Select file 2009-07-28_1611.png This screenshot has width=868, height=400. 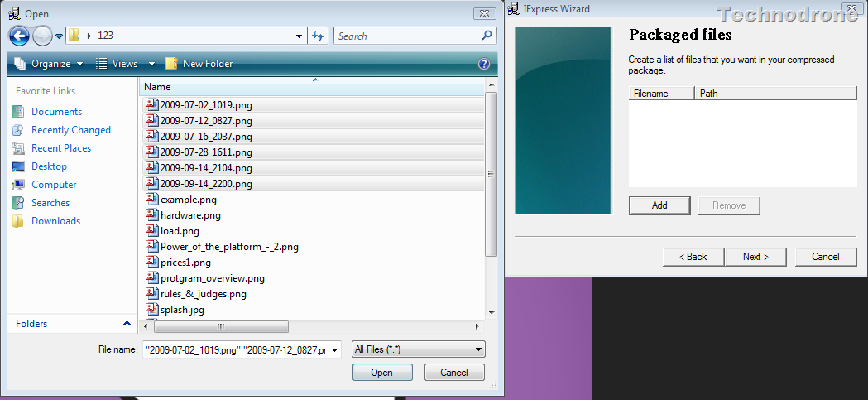tap(313, 152)
